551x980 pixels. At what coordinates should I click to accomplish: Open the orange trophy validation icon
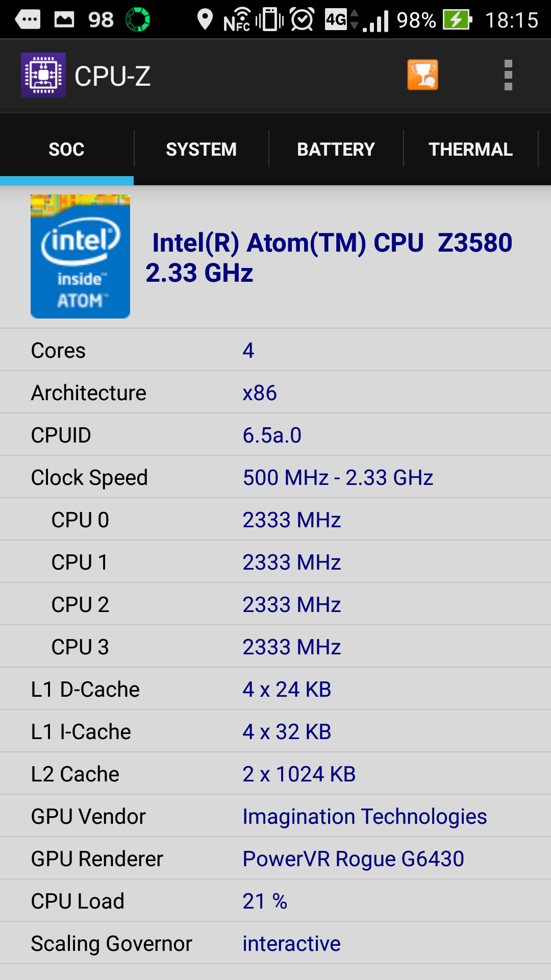pos(422,75)
